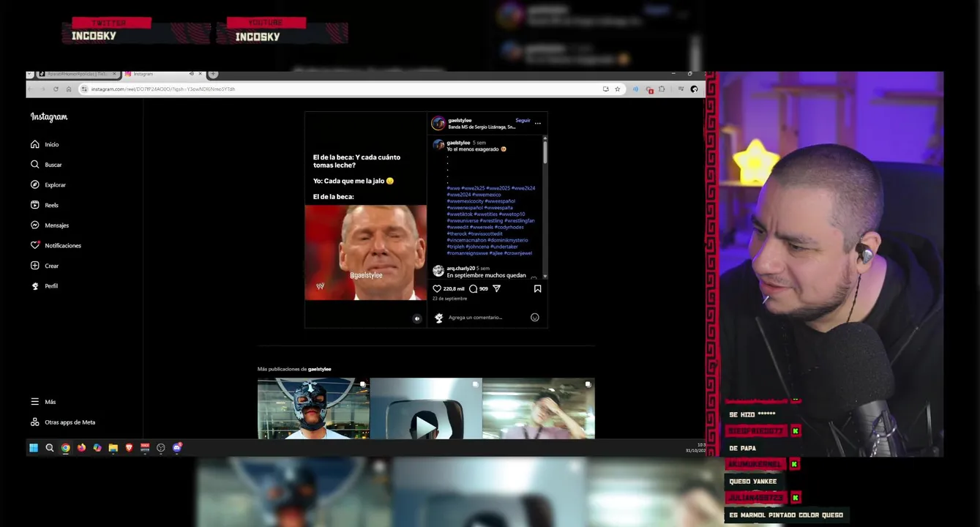Toggle the reel's mute speaker button
980x527 pixels.
pos(417,318)
